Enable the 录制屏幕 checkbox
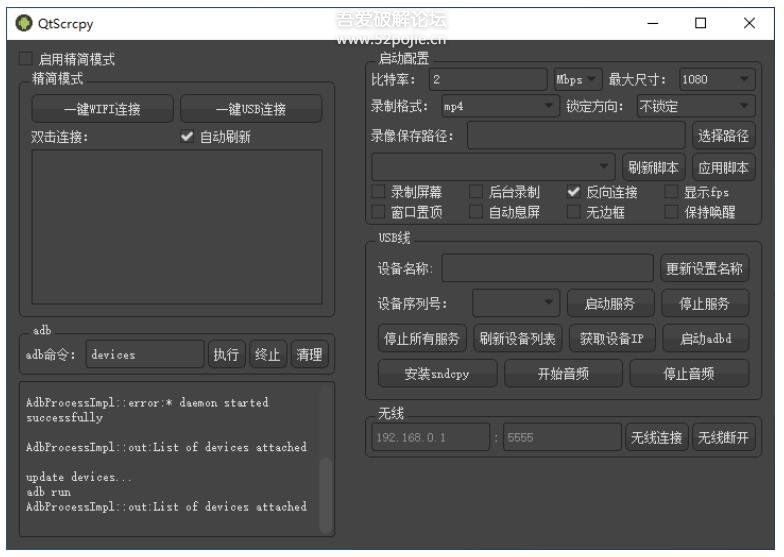784x557 pixels. point(379,192)
